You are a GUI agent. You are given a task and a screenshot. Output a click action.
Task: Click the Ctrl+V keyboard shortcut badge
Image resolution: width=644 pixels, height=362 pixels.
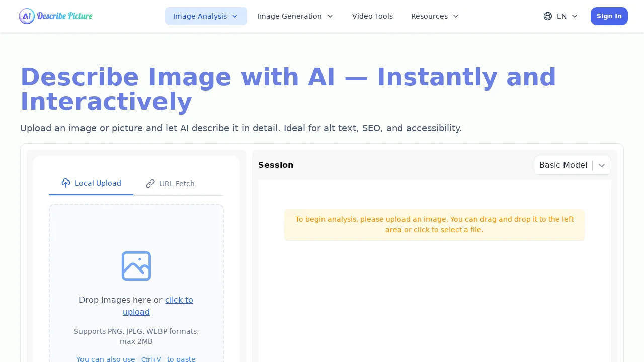[151, 359]
